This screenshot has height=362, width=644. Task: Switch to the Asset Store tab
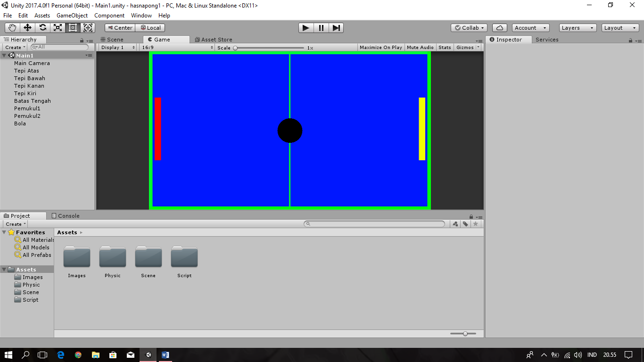click(214, 40)
